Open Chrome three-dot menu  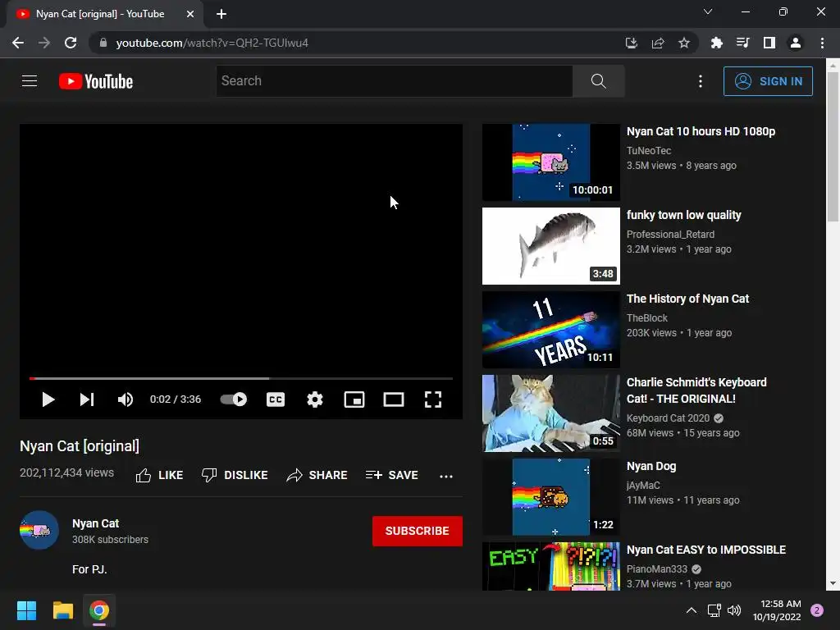[822, 43]
